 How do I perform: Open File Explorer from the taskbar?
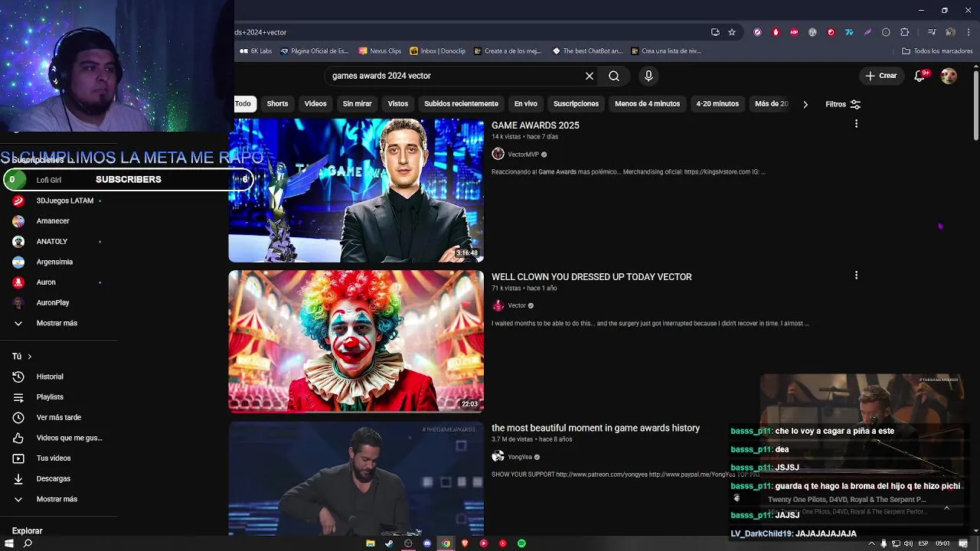(x=371, y=543)
